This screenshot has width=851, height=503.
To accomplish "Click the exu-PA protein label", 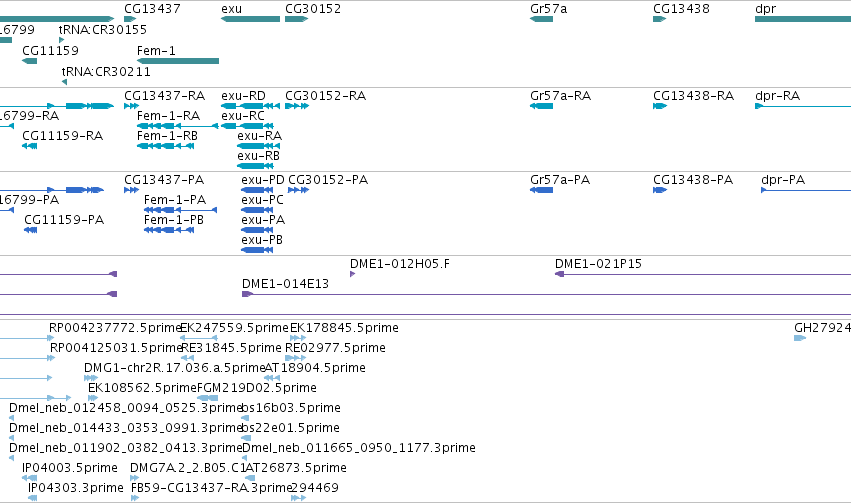I will click(263, 220).
